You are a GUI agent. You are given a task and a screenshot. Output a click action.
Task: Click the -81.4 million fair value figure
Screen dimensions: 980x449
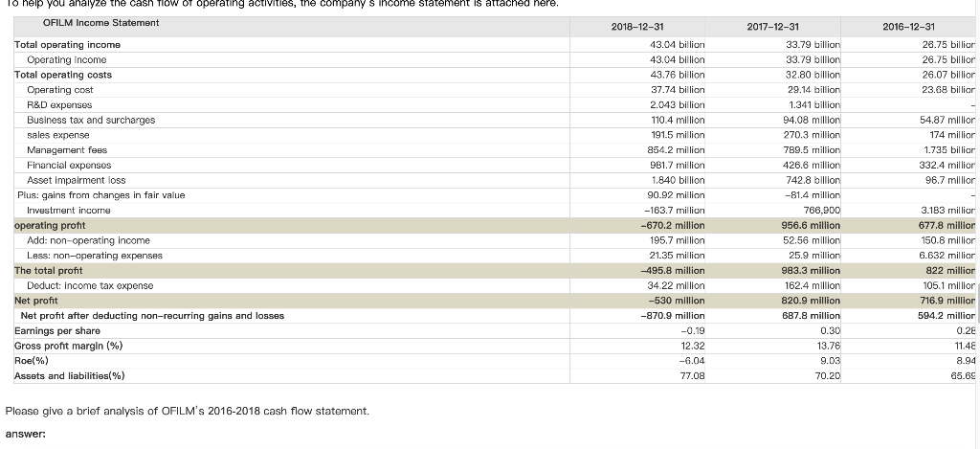click(x=813, y=195)
